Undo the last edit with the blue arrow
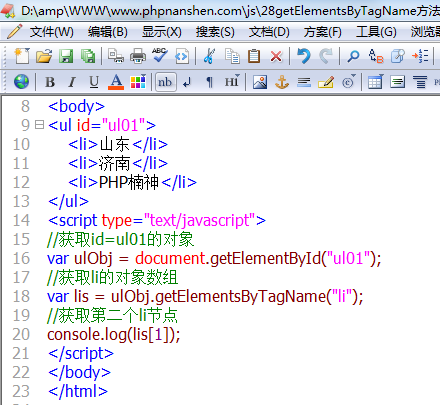The image size is (440, 405). (x=304, y=56)
